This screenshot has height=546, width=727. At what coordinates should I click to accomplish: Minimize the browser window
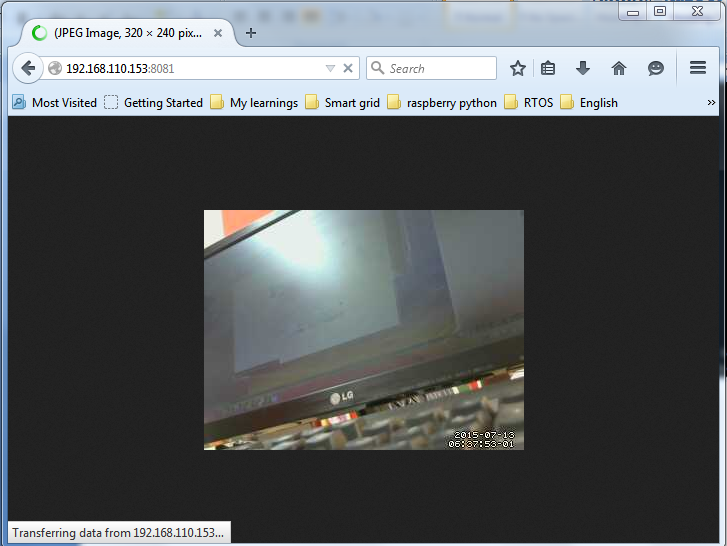pyautogui.click(x=632, y=11)
